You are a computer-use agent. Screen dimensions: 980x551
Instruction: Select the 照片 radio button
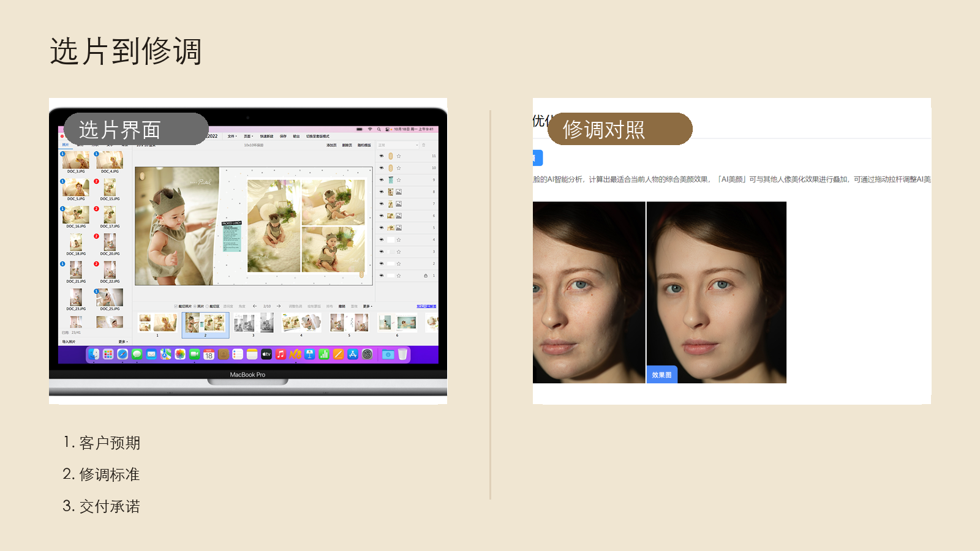click(x=195, y=306)
